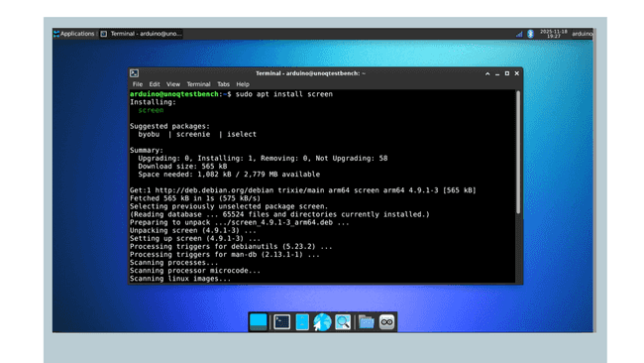Image resolution: width=644 pixels, height=363 pixels.
Task: Open the network signal indicator in the panel
Action: click(x=519, y=34)
